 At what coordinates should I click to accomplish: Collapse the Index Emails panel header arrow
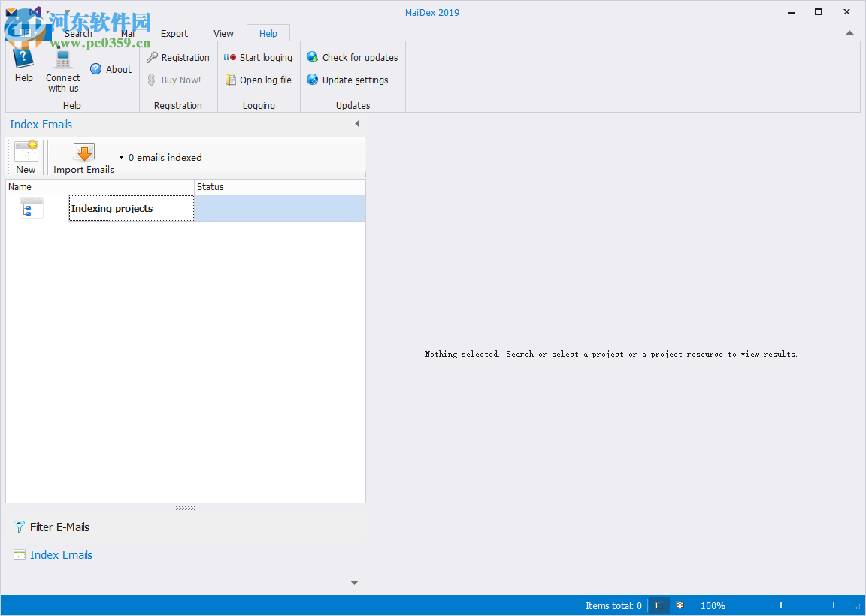pyautogui.click(x=356, y=123)
